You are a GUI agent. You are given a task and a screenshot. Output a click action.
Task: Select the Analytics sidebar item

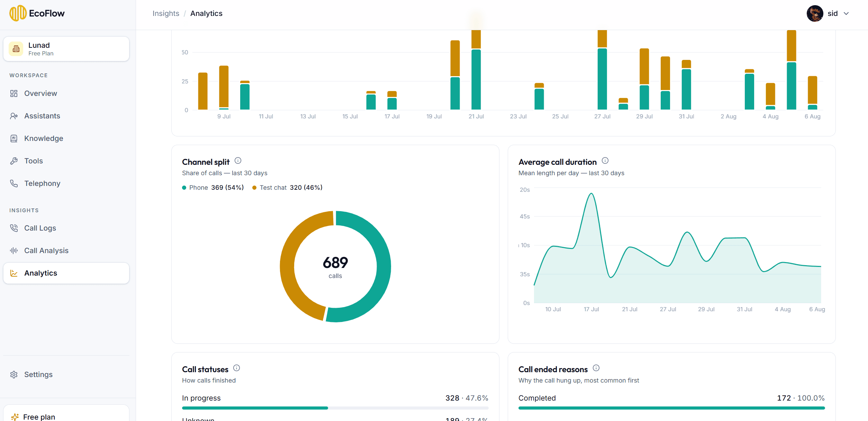(x=66, y=273)
